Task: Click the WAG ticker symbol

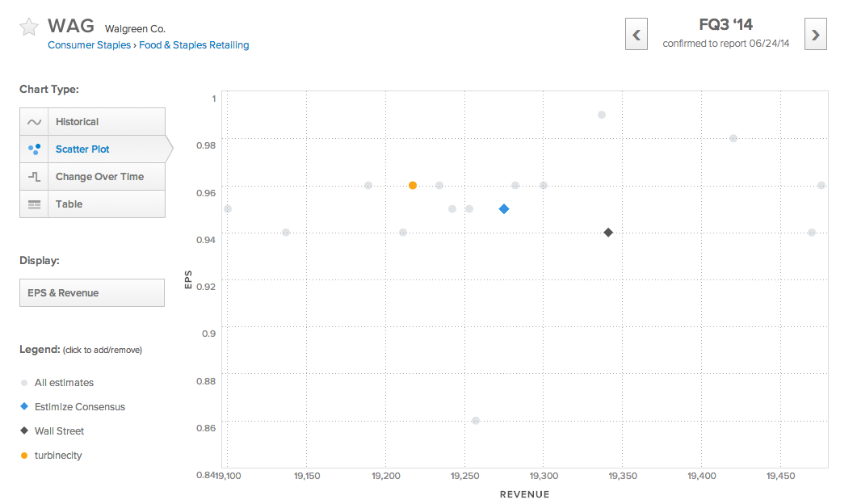Action: [71, 26]
